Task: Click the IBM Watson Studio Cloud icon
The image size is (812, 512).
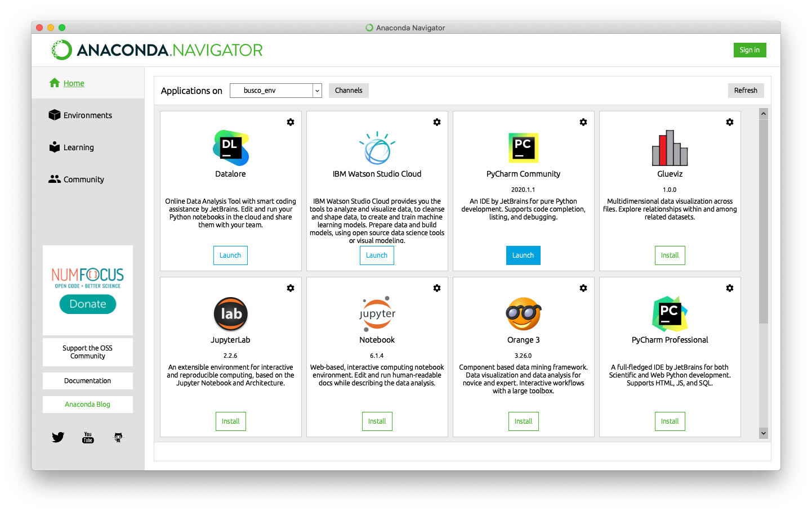Action: click(x=377, y=148)
